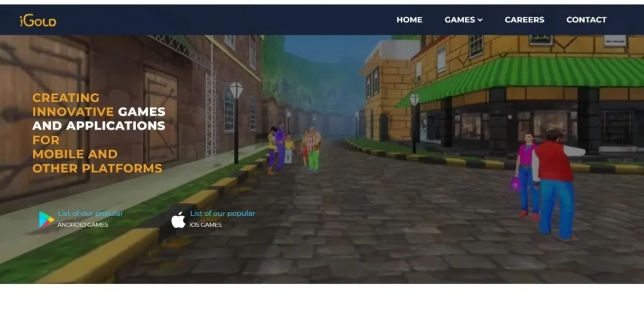Open the HOME menu item
644x322 pixels.
pyautogui.click(x=409, y=19)
